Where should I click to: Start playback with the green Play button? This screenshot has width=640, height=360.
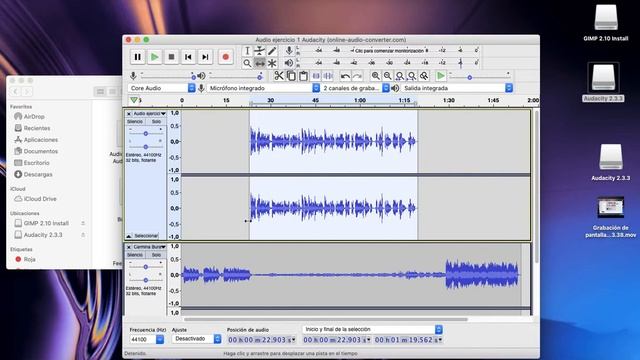tap(155, 57)
